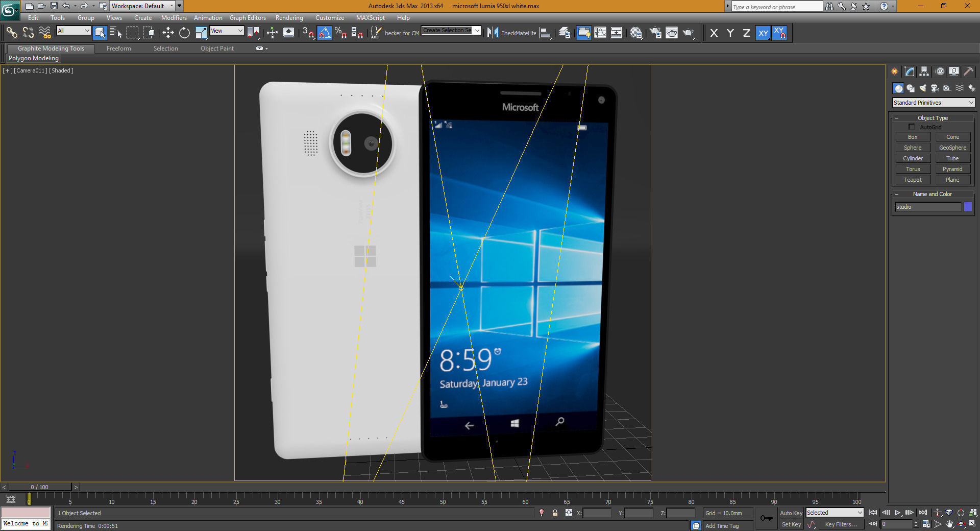Open Reference Coordinate System View dropdown
980x531 pixels.
[227, 31]
